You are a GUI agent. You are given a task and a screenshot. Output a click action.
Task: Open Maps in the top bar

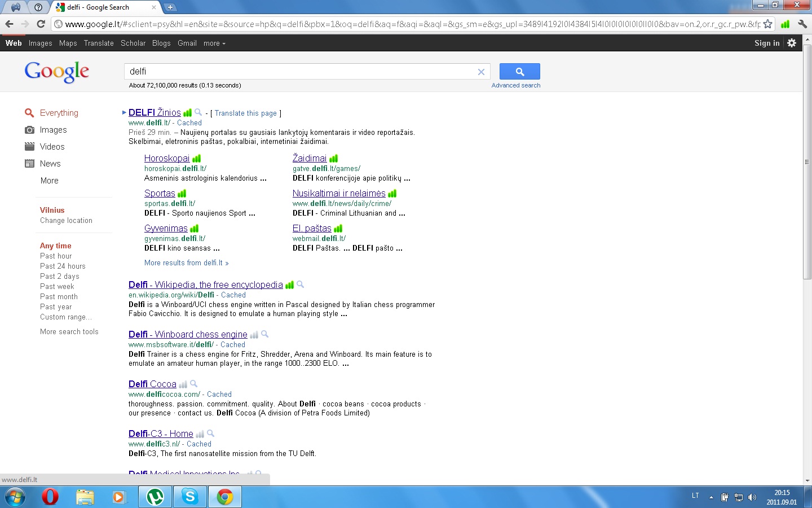(x=68, y=43)
